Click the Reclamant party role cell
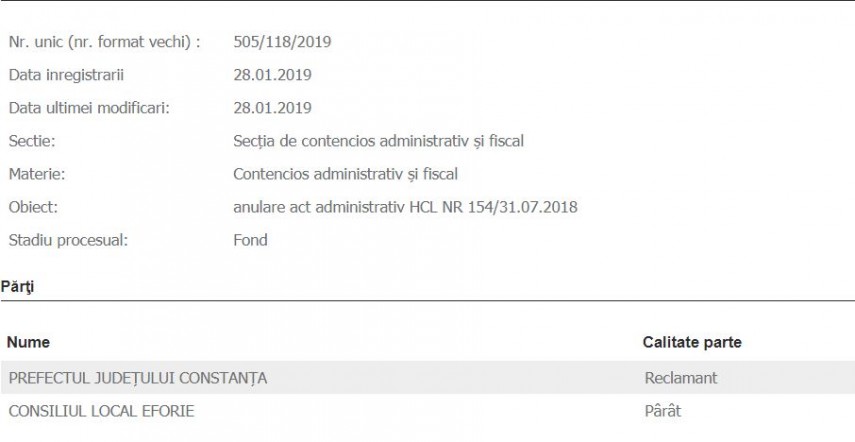The image size is (855, 442). 682,378
